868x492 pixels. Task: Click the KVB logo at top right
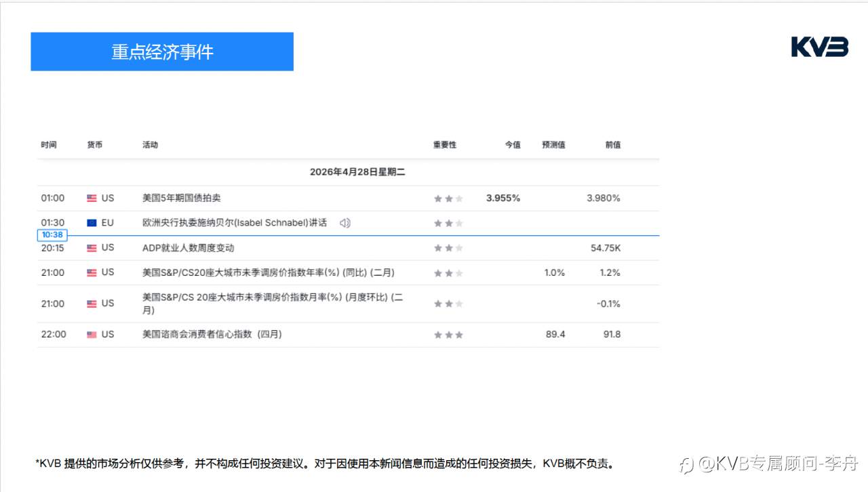819,48
